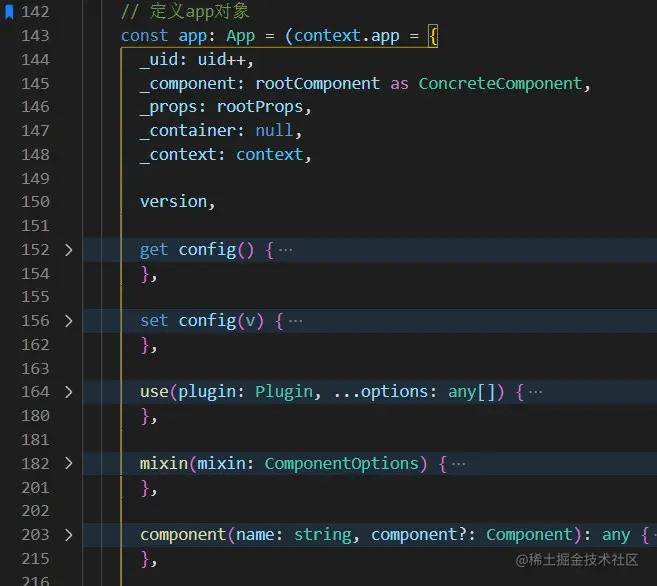The image size is (657, 586).
Task: Click the any[] type in use()
Action: pos(472,392)
